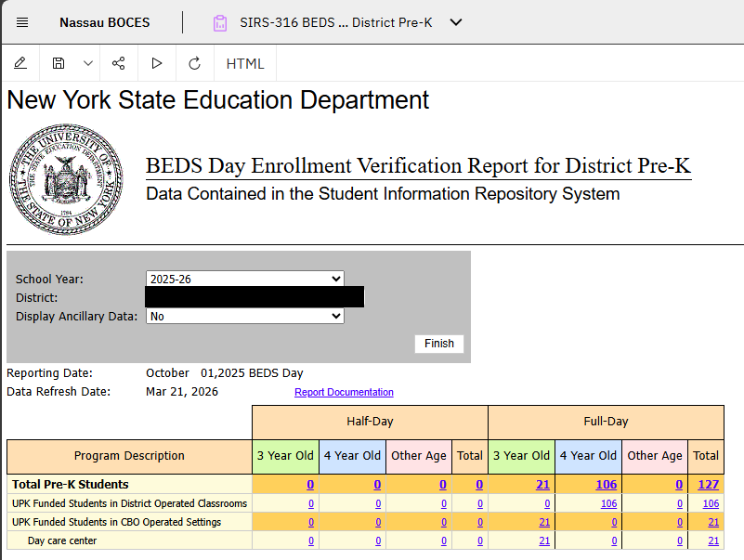Click District Operated Half-Day Total 0
Screen dimensions: 744x560
479,503
